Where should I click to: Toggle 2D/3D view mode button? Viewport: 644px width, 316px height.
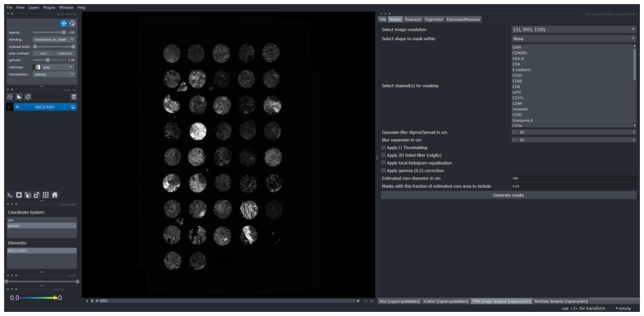(x=19, y=195)
